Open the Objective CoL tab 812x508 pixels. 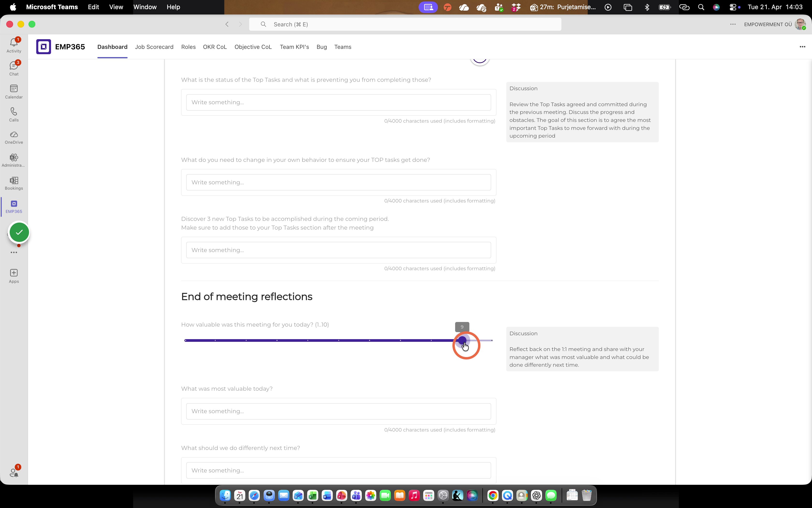point(253,47)
